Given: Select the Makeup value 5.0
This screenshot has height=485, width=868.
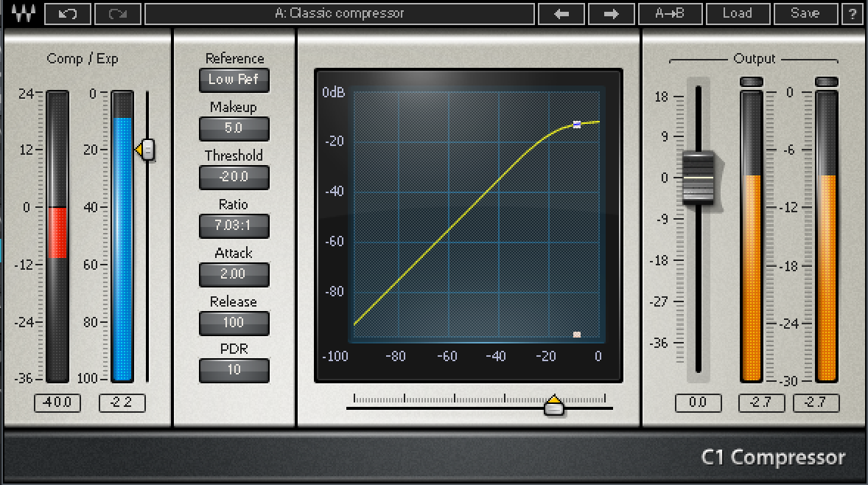Looking at the screenshot, I should tap(234, 128).
